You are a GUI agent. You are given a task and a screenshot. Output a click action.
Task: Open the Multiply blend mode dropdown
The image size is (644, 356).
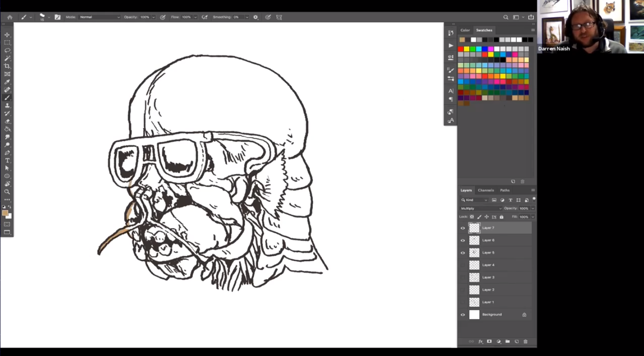point(481,209)
